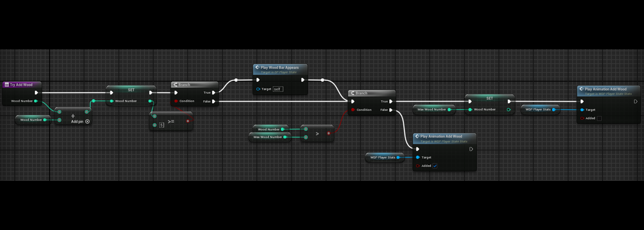644x230 pixels.
Task: Click the value 5 field on >= node
Action: click(x=161, y=125)
